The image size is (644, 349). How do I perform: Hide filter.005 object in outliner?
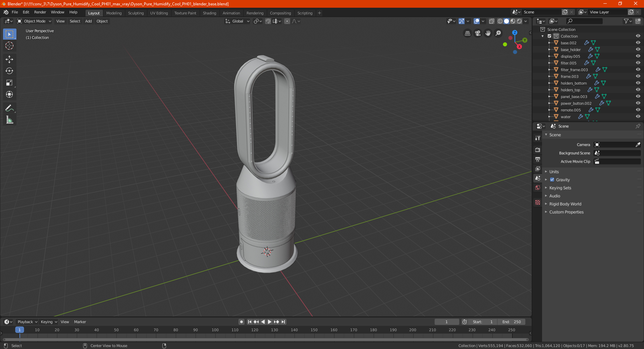tap(638, 63)
